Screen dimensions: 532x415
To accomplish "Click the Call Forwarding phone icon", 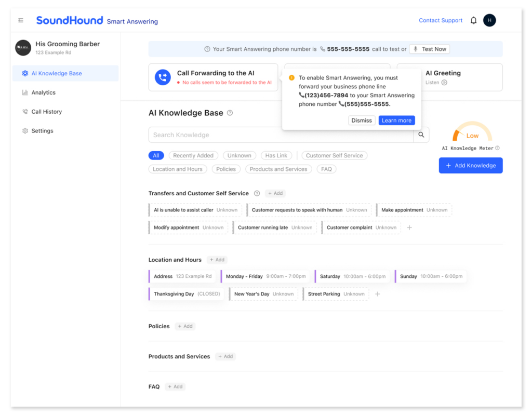I will tap(163, 77).
